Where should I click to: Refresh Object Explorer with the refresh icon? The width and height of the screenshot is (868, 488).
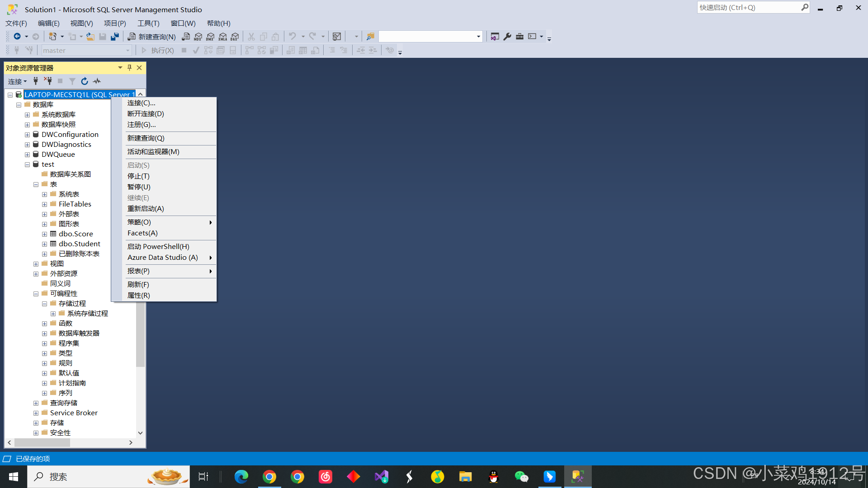tap(85, 81)
